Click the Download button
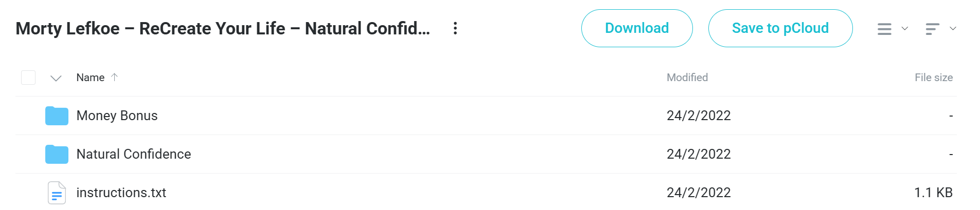 tap(637, 28)
